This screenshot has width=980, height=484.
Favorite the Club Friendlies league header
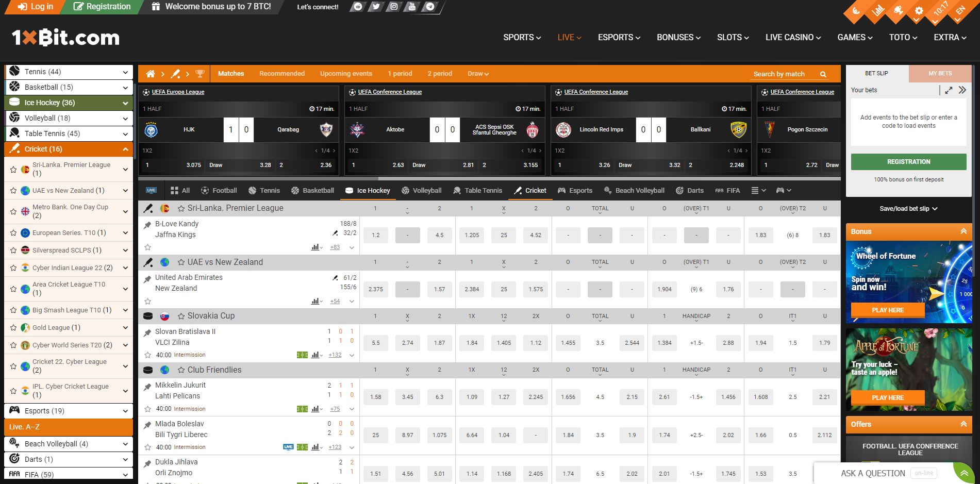click(181, 370)
